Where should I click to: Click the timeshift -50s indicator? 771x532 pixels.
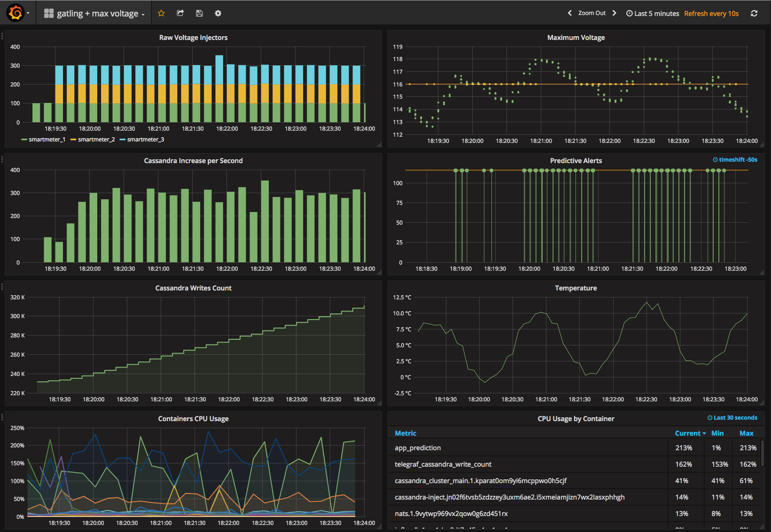[x=735, y=160]
